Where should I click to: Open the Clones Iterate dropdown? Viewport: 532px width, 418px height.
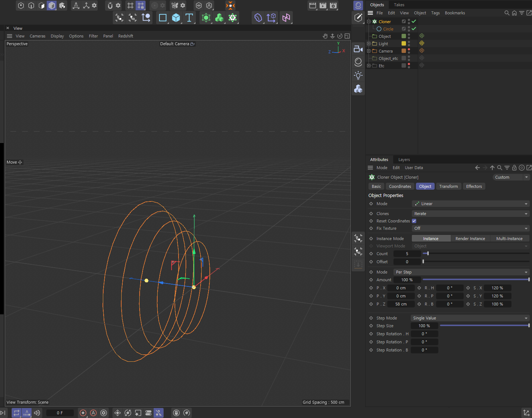(471, 214)
